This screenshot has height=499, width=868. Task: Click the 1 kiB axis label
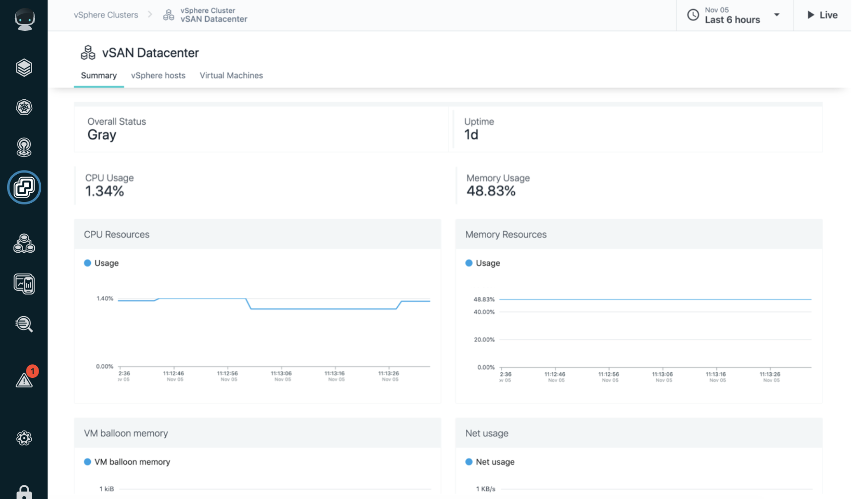(107, 489)
